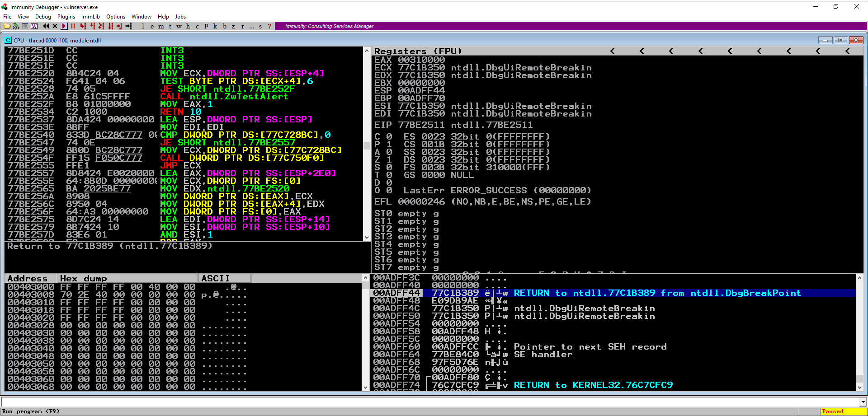This screenshot has width=868, height=416.
Task: Show Breakpoints with 'b' button
Action: pyautogui.click(x=224, y=26)
